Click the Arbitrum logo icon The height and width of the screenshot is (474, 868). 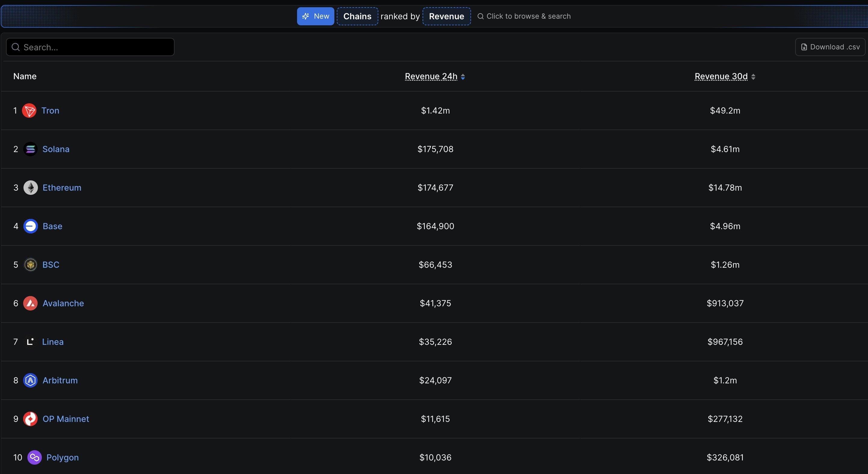pos(30,380)
